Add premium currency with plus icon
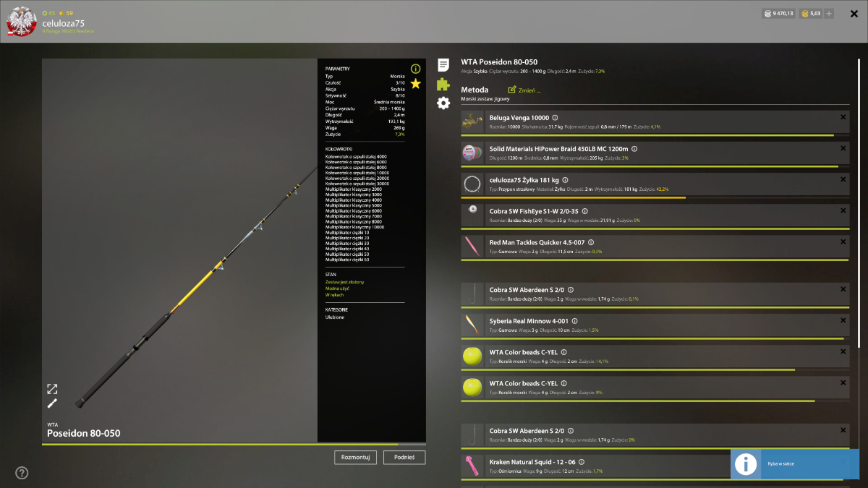The height and width of the screenshot is (488, 868). [829, 13]
